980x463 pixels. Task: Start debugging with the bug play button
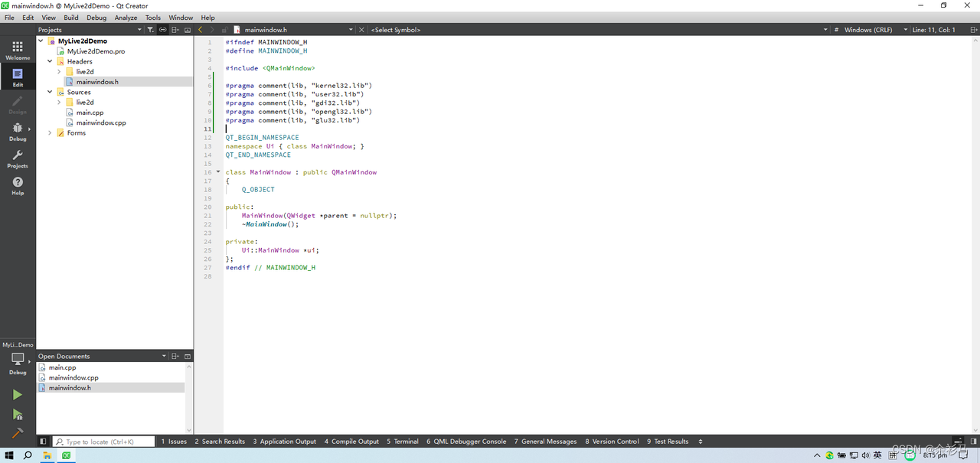pyautogui.click(x=18, y=414)
